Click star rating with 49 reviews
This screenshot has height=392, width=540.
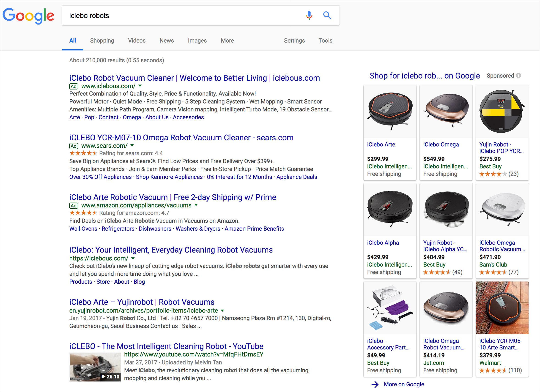point(437,272)
